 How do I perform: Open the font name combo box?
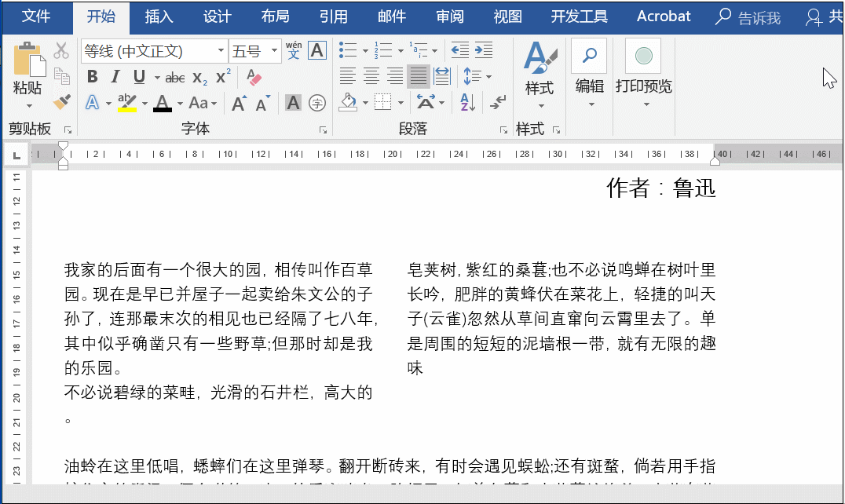point(154,51)
